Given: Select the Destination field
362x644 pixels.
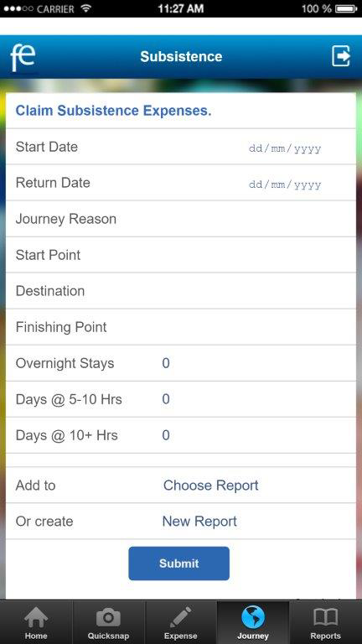Looking at the screenshot, I should click(x=181, y=291).
